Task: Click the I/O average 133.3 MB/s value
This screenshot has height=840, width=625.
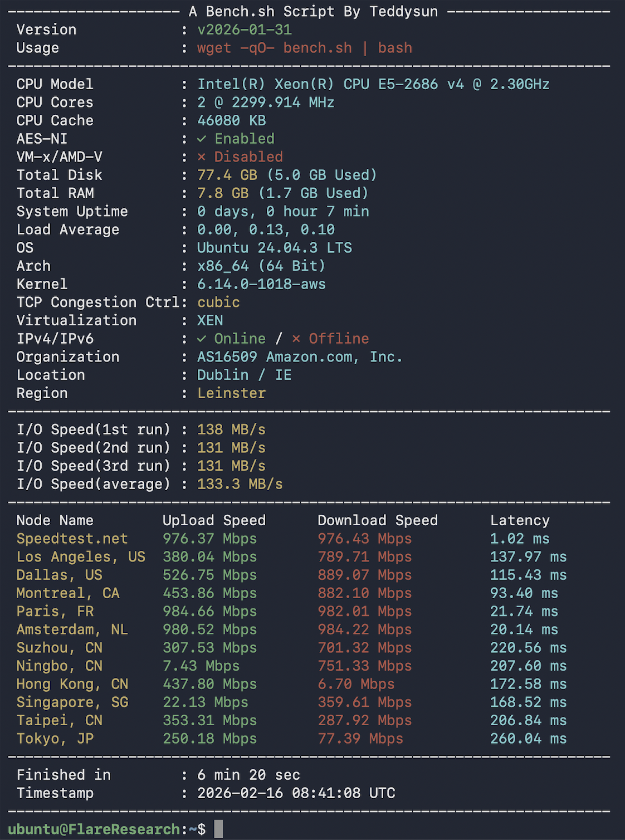Action: 240,484
